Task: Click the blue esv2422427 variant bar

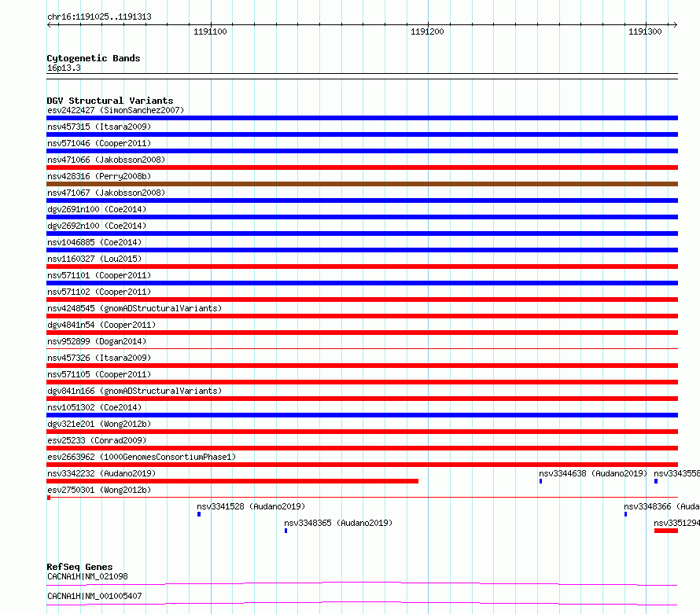Action: pyautogui.click(x=362, y=118)
